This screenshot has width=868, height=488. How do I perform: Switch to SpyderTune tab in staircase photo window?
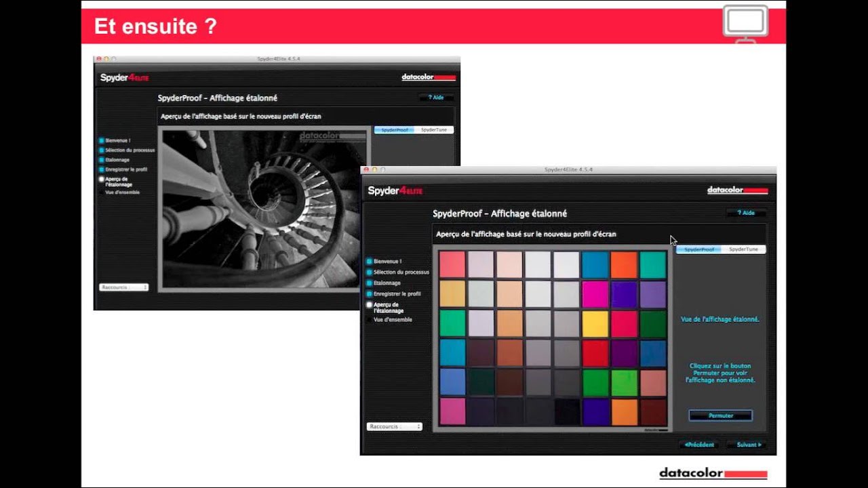click(434, 129)
